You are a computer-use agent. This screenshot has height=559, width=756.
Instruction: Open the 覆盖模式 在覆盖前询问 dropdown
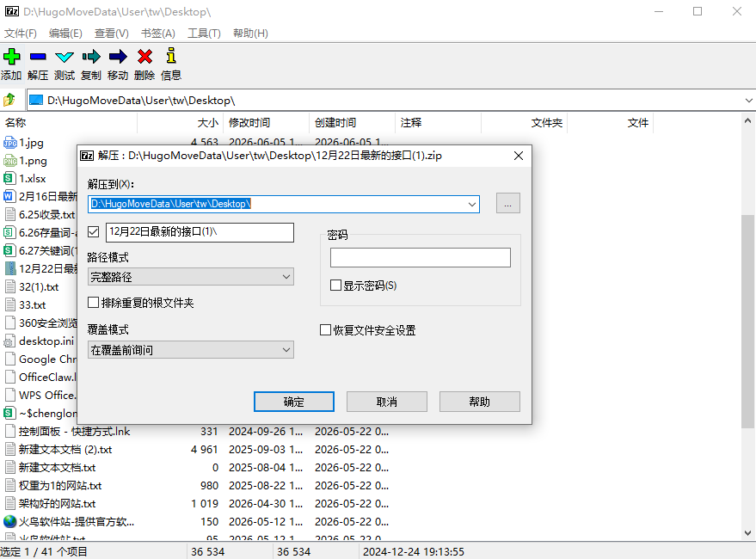coord(191,350)
